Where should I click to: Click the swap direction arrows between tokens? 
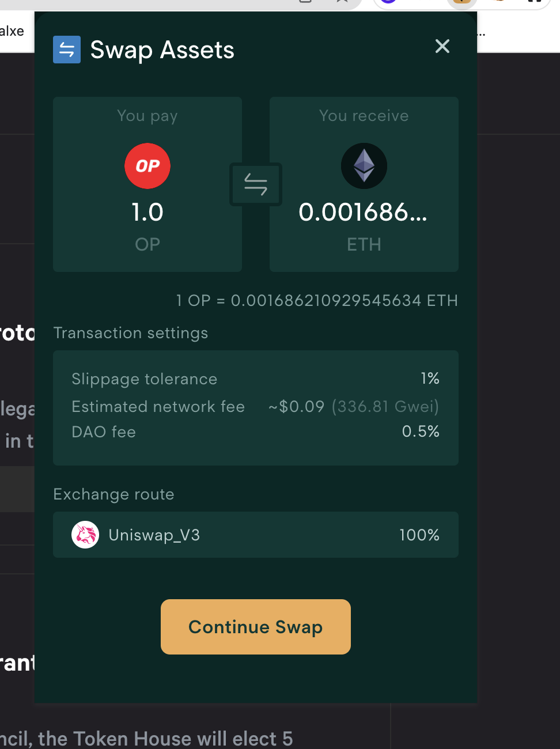click(255, 184)
